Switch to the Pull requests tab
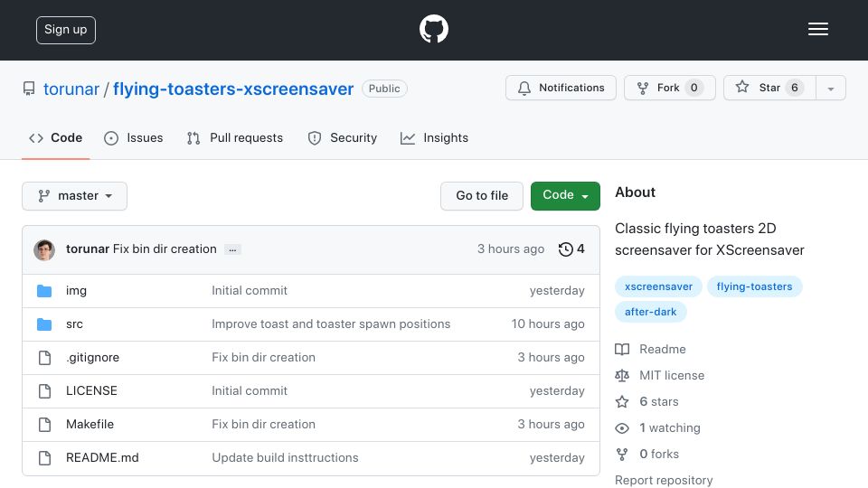 [235, 137]
